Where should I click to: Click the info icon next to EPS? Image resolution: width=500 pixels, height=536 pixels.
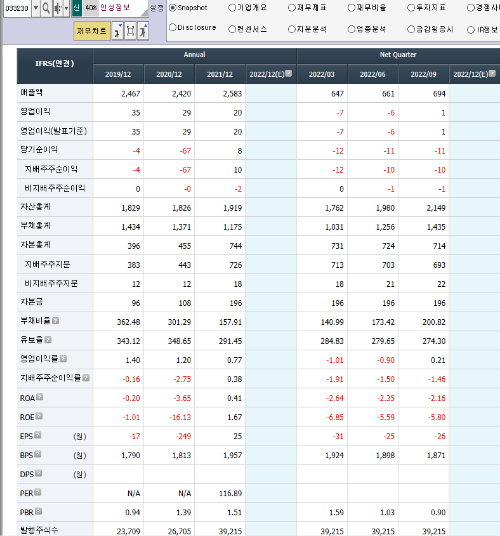pos(38,435)
